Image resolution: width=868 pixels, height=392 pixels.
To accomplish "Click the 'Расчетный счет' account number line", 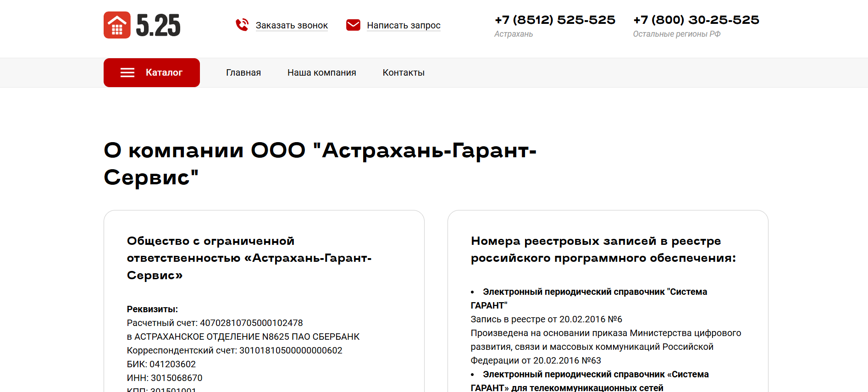I will (215, 323).
